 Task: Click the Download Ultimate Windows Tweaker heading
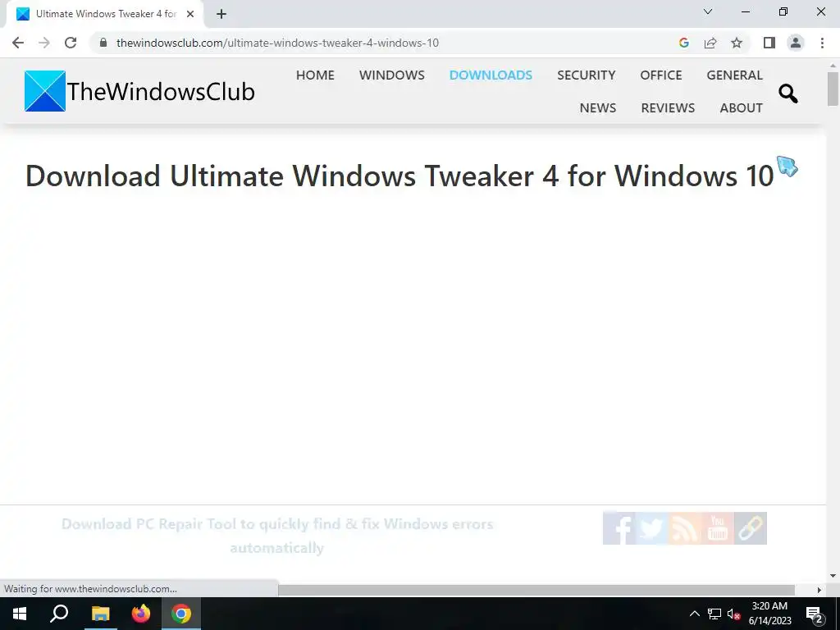tap(399, 176)
